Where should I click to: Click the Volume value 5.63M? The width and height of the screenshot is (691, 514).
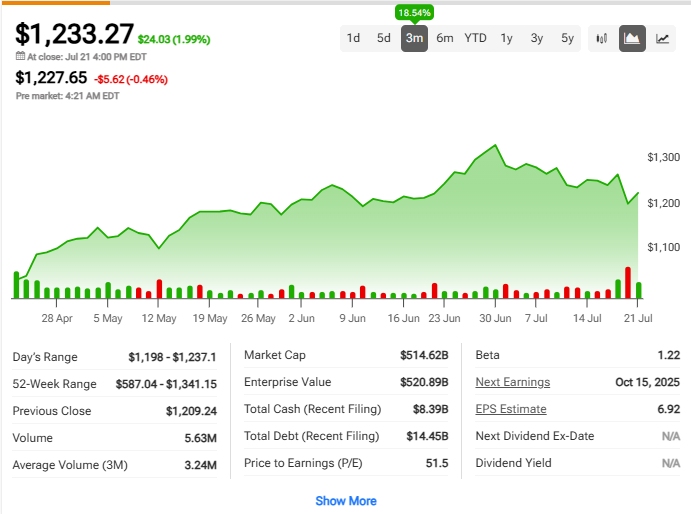point(201,438)
